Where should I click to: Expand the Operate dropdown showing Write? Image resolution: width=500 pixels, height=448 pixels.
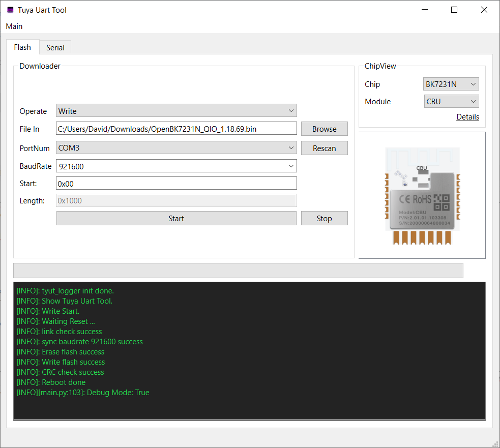[x=177, y=111]
